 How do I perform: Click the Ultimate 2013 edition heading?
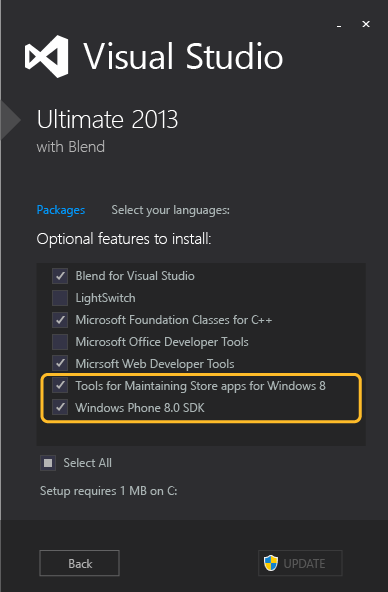107,120
